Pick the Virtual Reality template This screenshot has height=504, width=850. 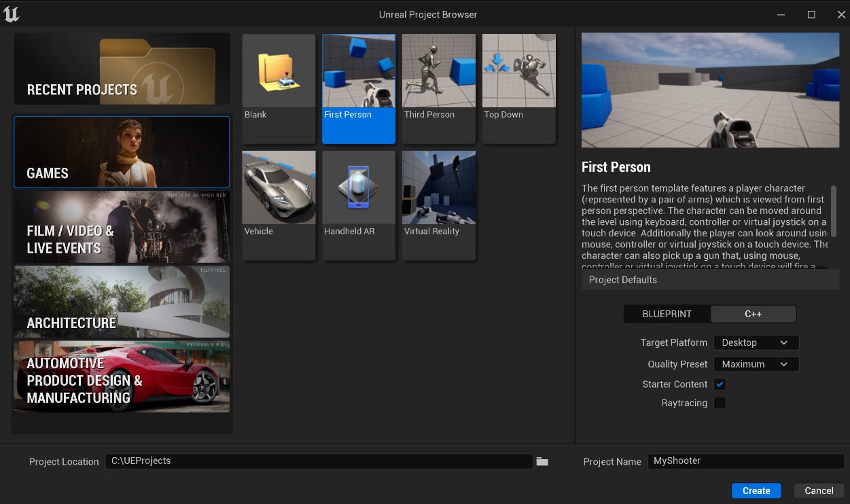pos(439,205)
